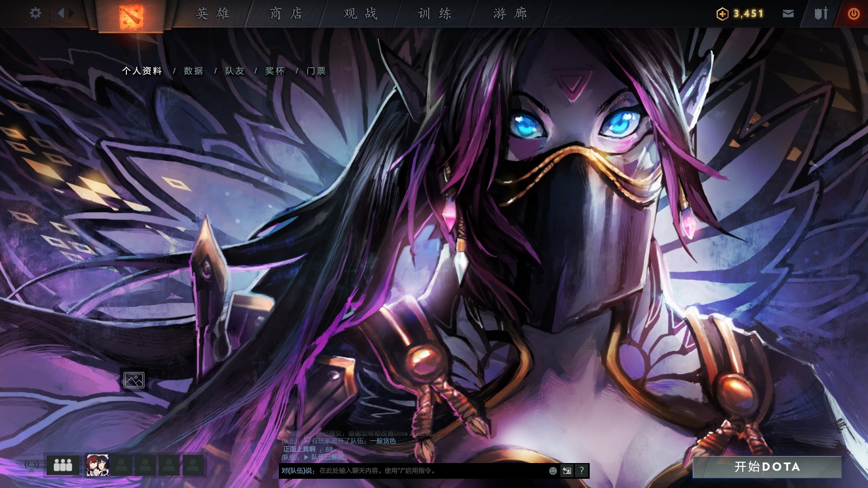868x488 pixels.
Task: Open the settings gear menu
Action: pyautogui.click(x=36, y=14)
